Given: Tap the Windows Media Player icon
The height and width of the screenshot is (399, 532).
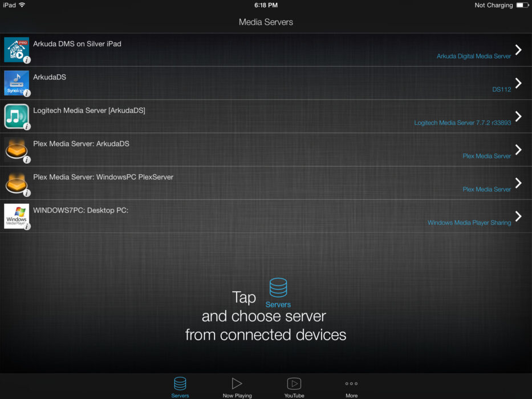Looking at the screenshot, I should point(17,216).
